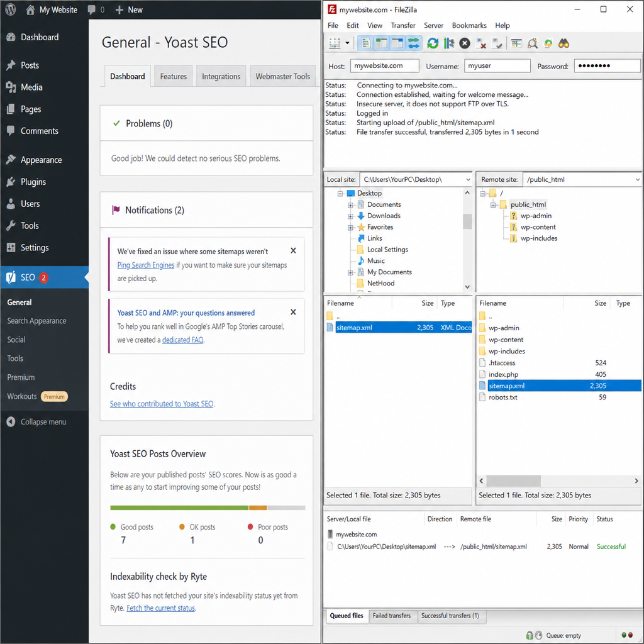Collapse Desktop node in local tree

(340, 194)
